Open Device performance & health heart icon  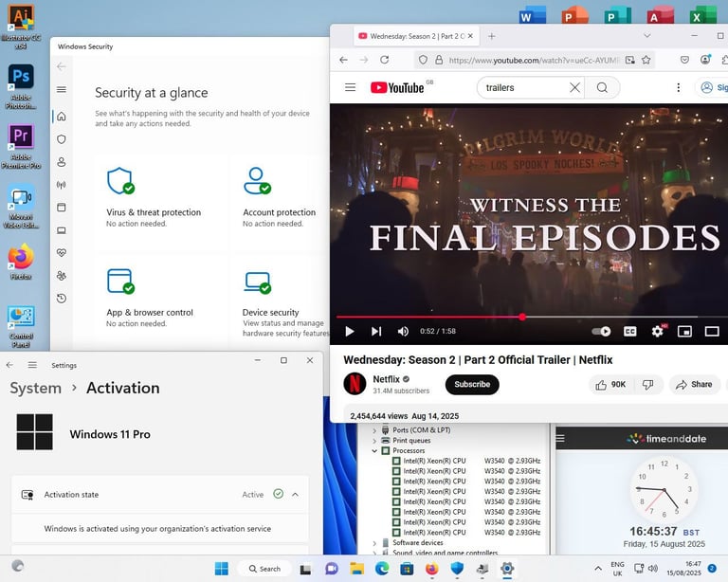tap(62, 252)
